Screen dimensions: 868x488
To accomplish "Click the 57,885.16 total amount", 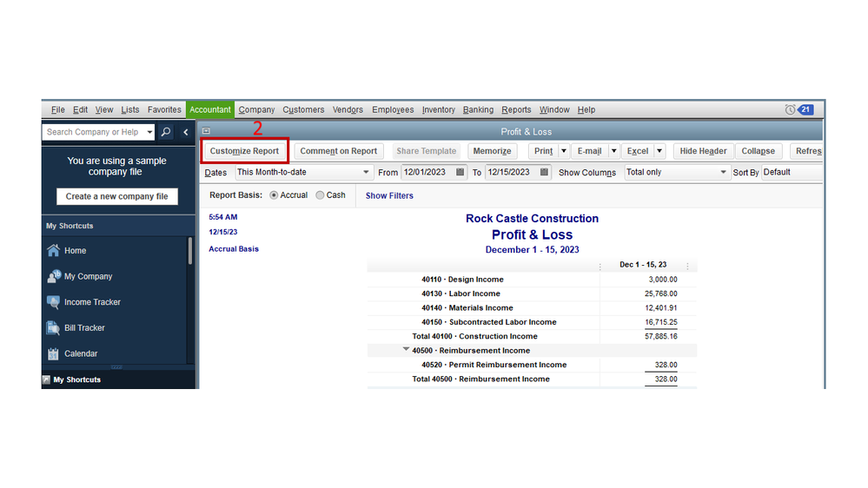I will [660, 336].
